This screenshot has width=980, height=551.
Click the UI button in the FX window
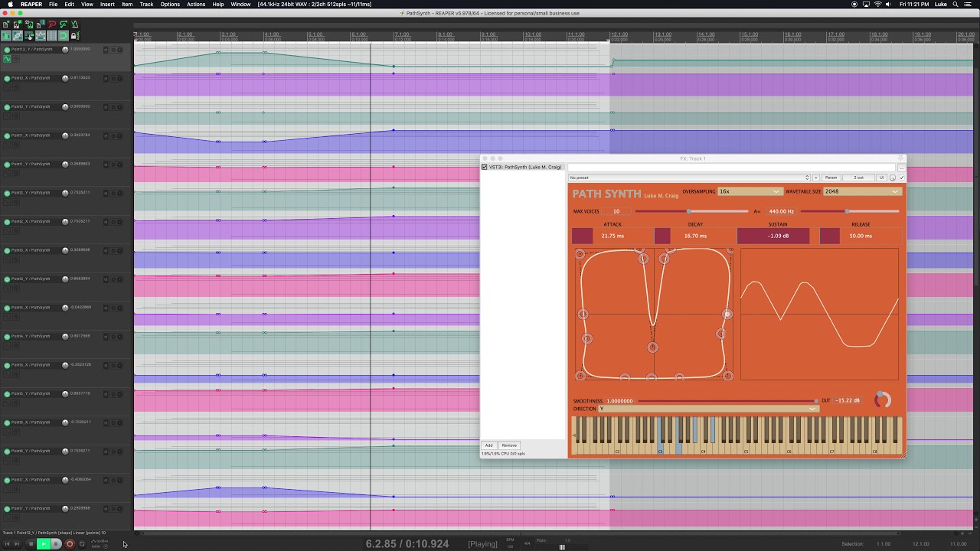881,178
